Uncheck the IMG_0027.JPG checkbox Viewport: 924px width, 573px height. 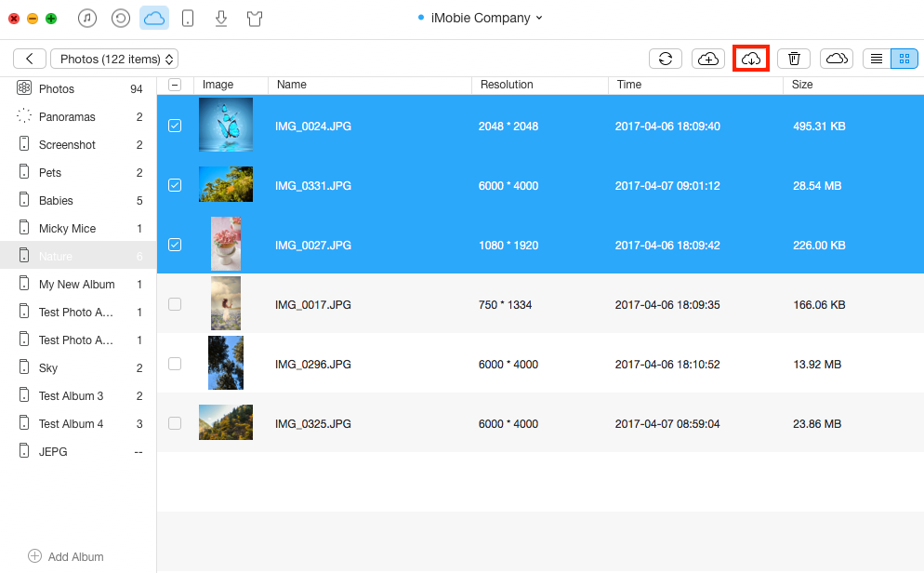(x=175, y=245)
